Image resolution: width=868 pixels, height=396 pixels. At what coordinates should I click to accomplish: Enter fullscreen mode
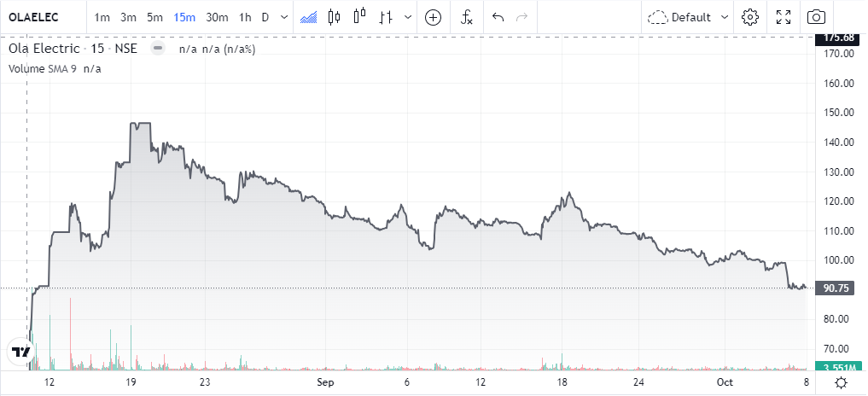pos(784,17)
